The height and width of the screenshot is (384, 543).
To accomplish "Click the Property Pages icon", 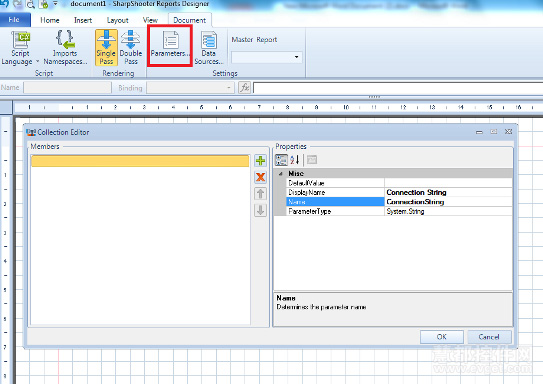I will click(x=312, y=160).
